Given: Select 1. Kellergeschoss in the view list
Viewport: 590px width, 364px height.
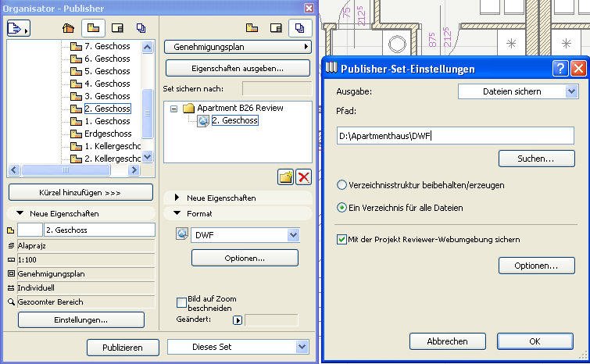Looking at the screenshot, I should click(113, 146).
